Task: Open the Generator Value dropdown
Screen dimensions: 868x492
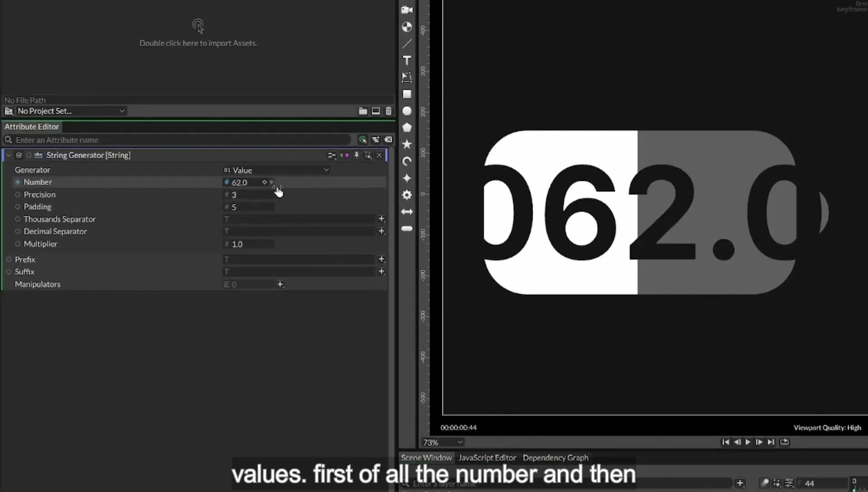Action: [276, 170]
